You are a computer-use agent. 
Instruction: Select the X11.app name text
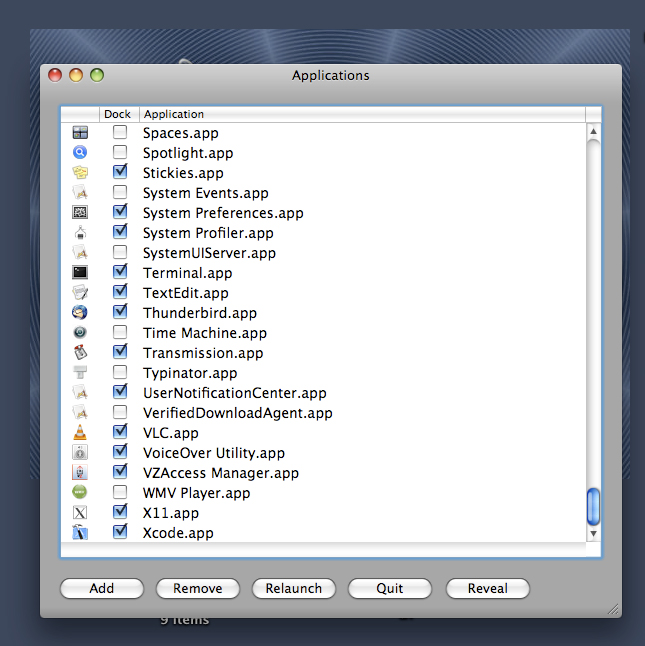pos(171,513)
